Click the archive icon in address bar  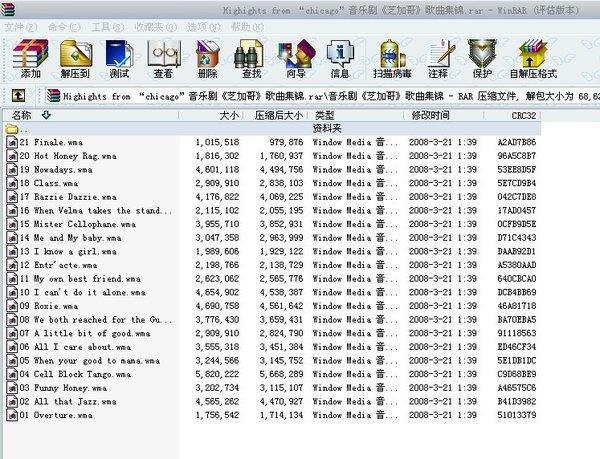[x=54, y=96]
